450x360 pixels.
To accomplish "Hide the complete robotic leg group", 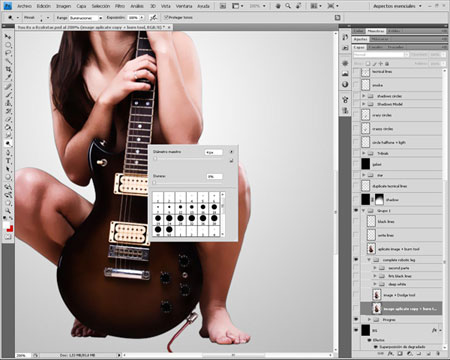I will pyautogui.click(x=356, y=260).
